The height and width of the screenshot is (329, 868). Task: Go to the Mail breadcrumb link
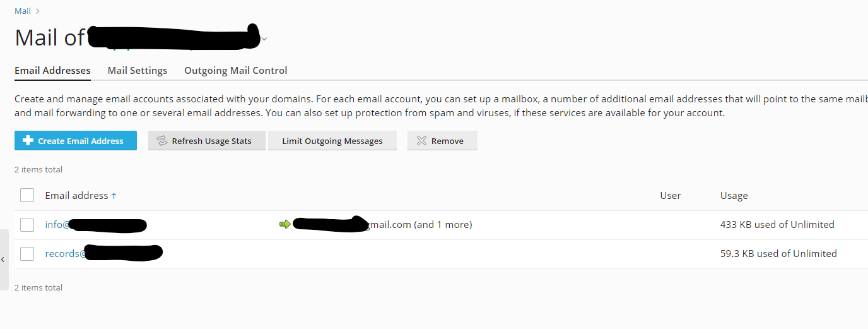[23, 11]
